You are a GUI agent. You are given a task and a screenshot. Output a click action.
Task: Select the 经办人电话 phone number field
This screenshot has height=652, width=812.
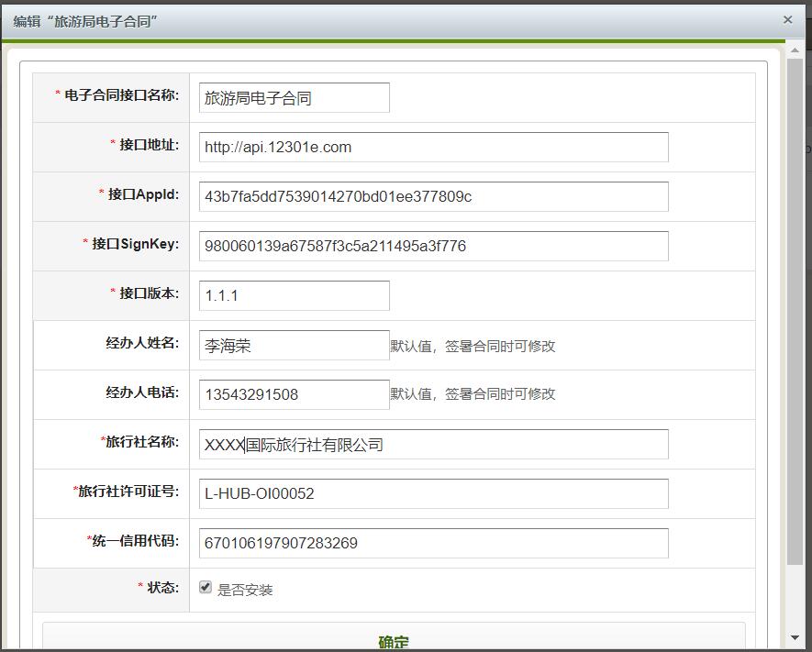(294, 395)
